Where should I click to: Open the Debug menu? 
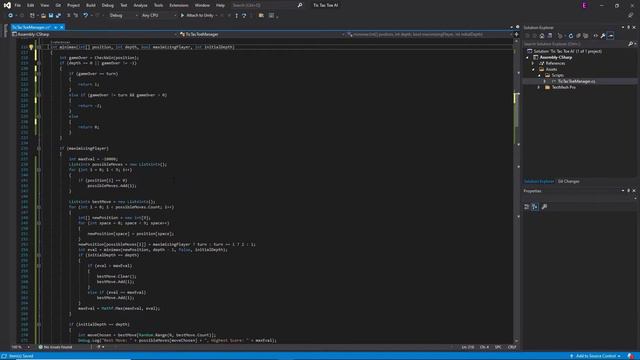(108, 5)
